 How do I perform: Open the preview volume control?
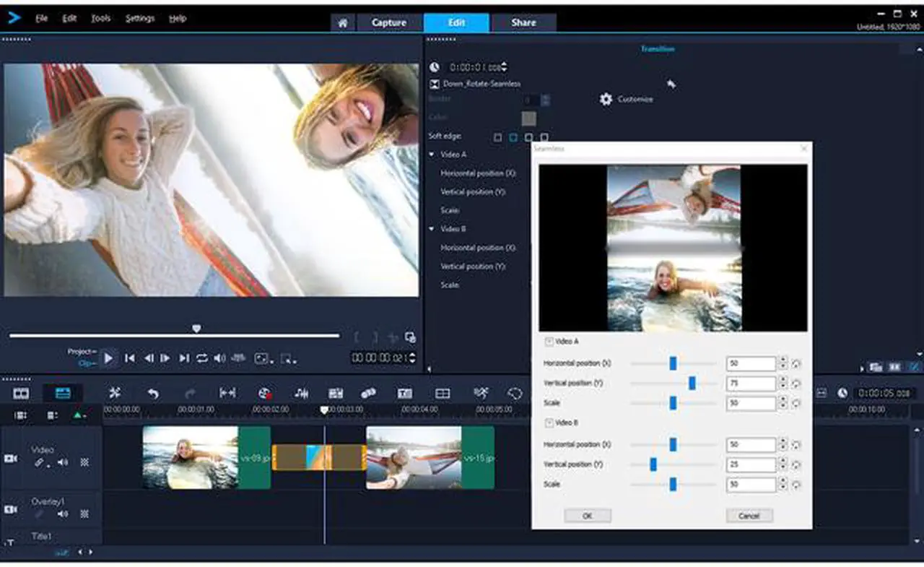click(219, 358)
